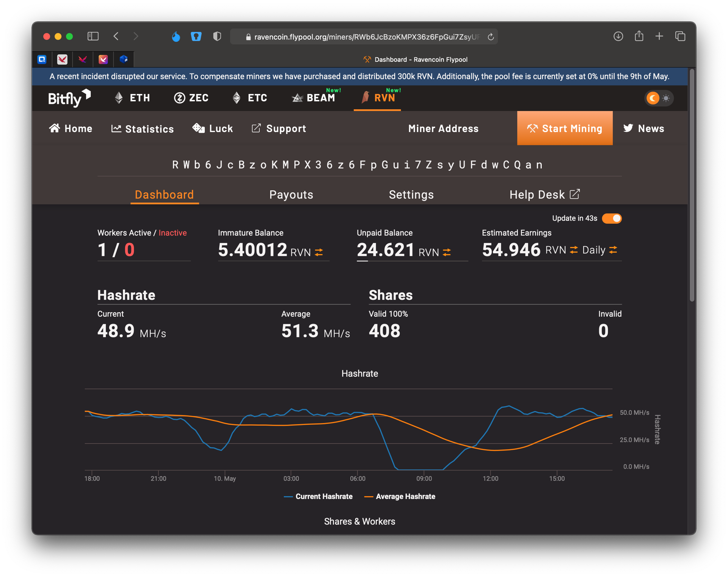
Task: Open the tab overview icon
Action: tap(680, 36)
